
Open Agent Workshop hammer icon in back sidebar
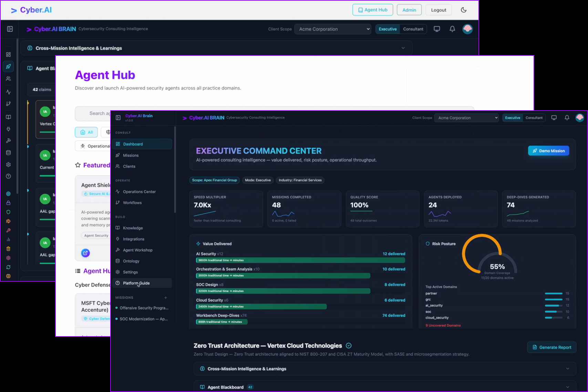click(8, 141)
